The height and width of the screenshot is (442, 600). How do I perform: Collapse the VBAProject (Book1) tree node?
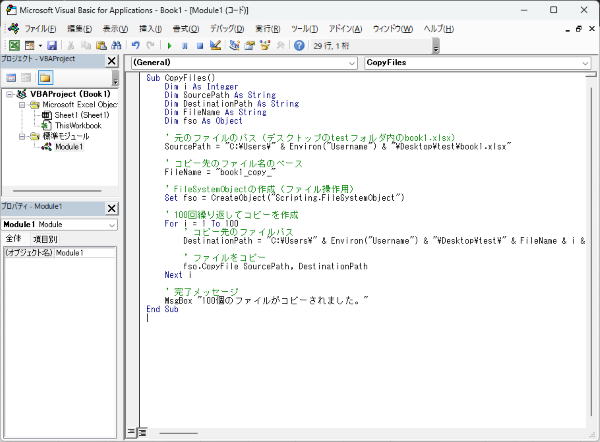10,94
